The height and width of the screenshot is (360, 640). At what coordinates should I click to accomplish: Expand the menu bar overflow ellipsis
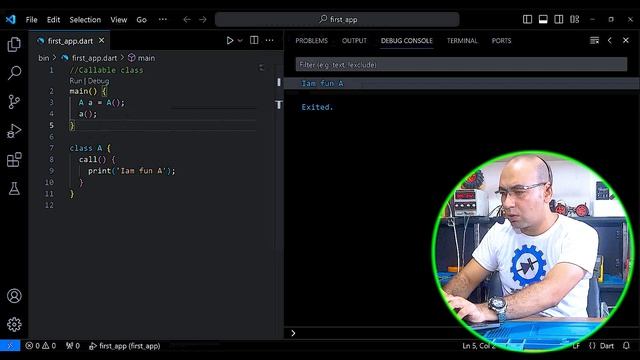click(x=162, y=20)
